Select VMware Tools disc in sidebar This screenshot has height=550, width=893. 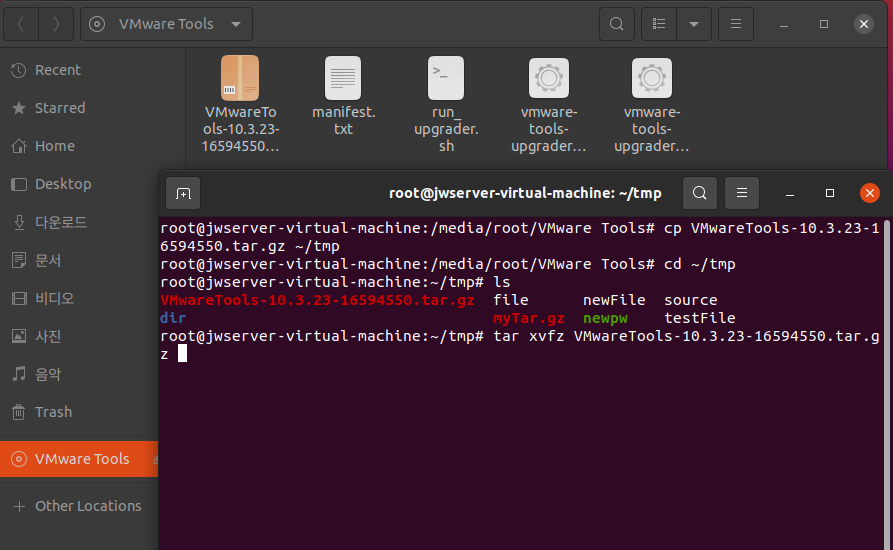[x=79, y=459]
